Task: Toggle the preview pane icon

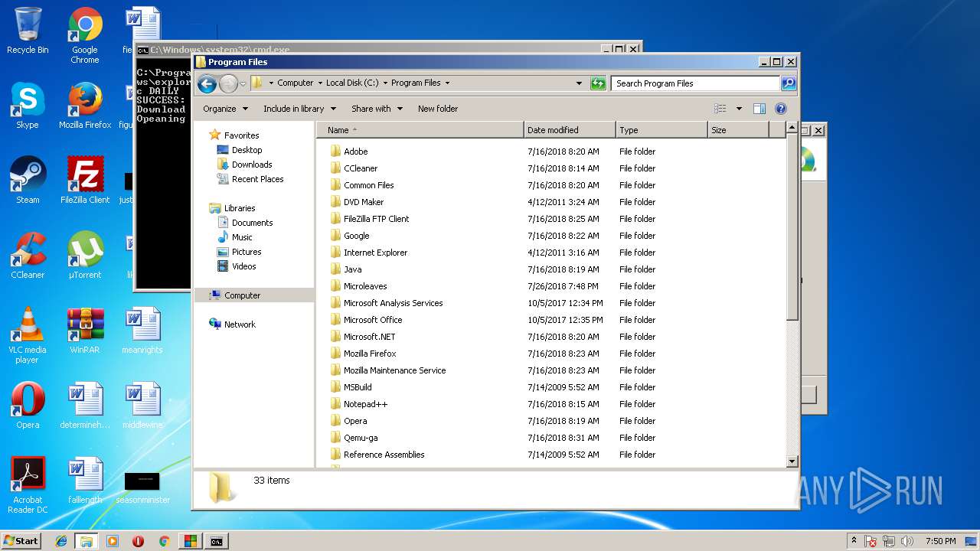Action: [759, 109]
